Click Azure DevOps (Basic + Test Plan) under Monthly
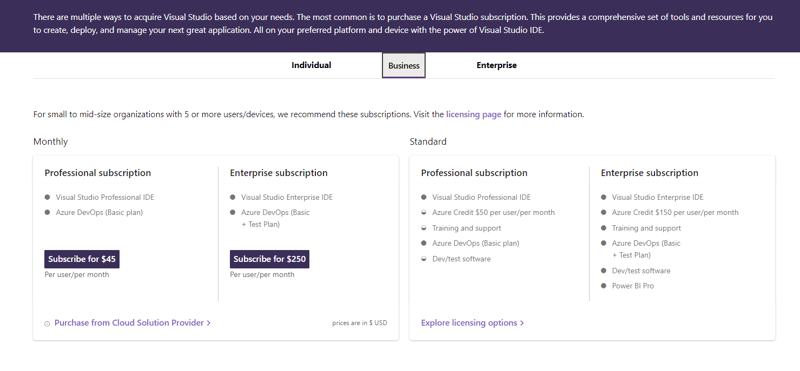This screenshot has width=800, height=371. coord(276,218)
